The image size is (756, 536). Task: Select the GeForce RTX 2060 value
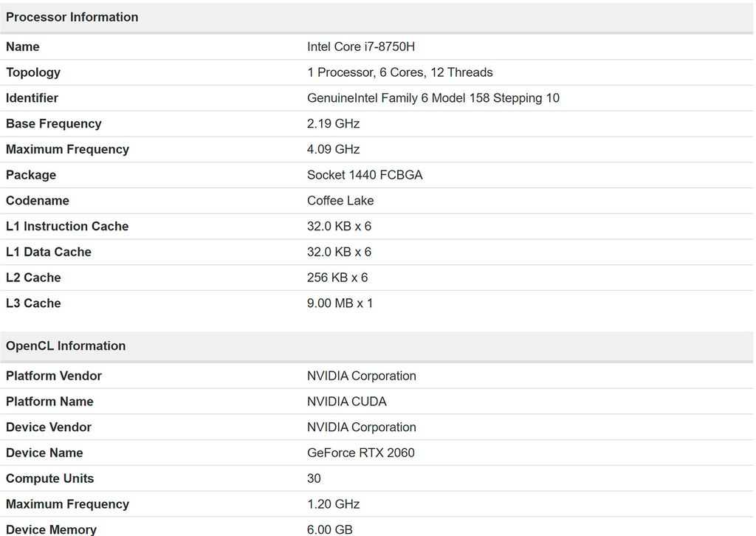tap(360, 453)
